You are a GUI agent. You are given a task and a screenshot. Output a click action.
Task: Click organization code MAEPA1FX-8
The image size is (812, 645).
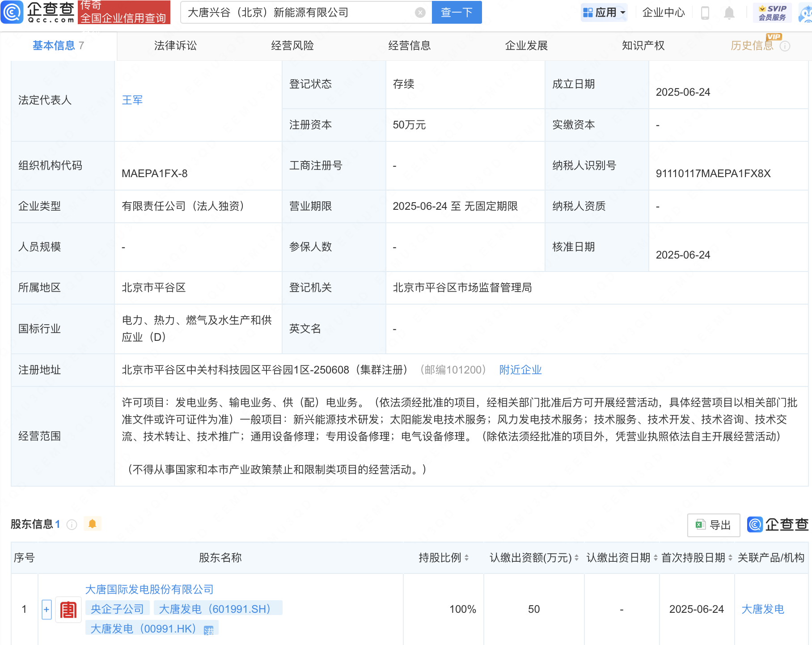[x=155, y=174]
